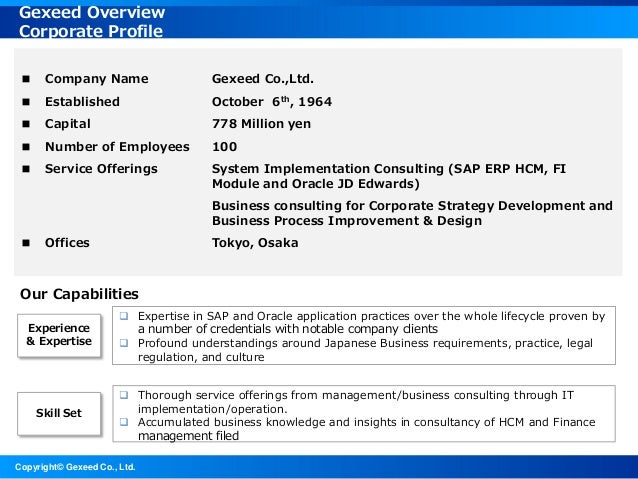Click the square bullet beside 'Established'
Screen dimensions: 638x479
pyautogui.click(x=26, y=102)
